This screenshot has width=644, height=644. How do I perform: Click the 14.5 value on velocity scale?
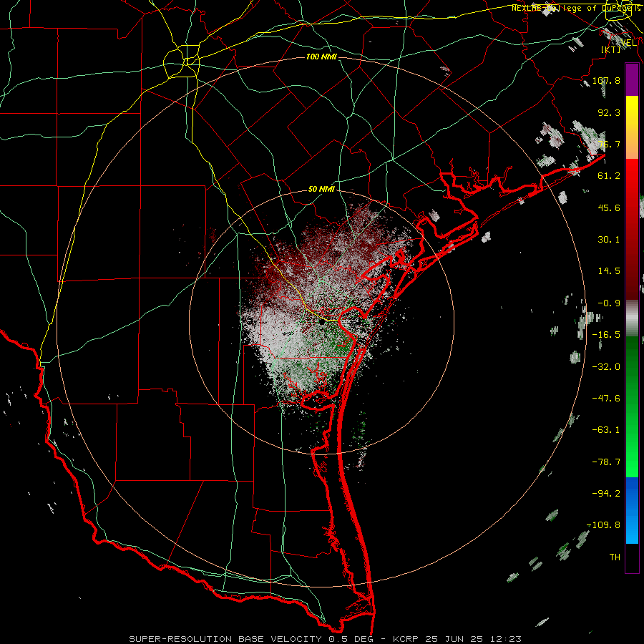609,271
